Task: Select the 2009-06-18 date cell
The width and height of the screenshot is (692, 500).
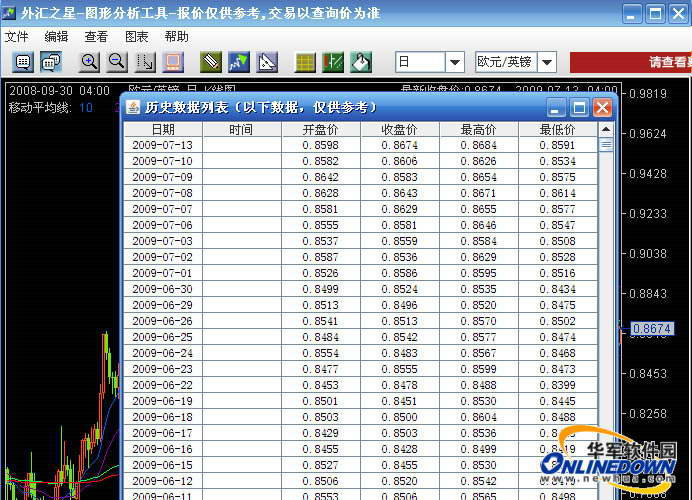Action: [x=163, y=417]
